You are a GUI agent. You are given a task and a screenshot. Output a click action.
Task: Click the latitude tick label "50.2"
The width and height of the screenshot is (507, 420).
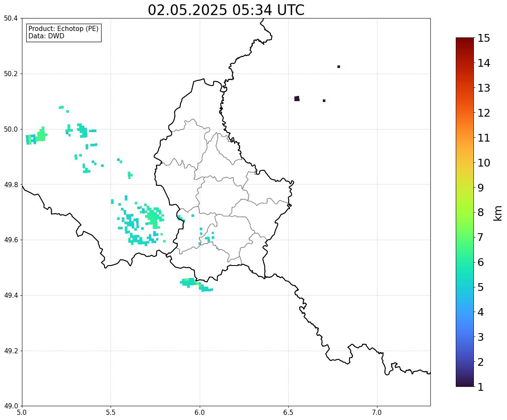(x=10, y=74)
